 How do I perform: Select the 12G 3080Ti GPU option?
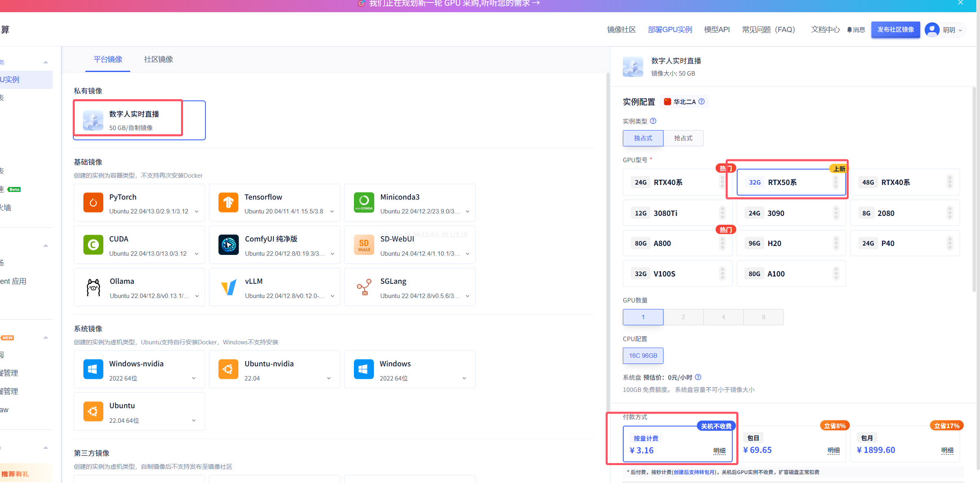coord(677,213)
